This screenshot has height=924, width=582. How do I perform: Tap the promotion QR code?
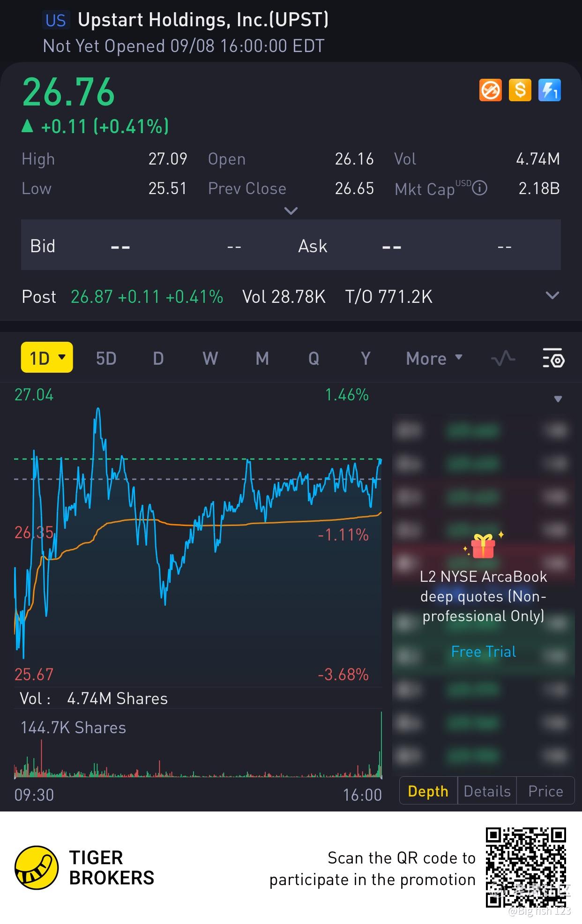[x=526, y=867]
